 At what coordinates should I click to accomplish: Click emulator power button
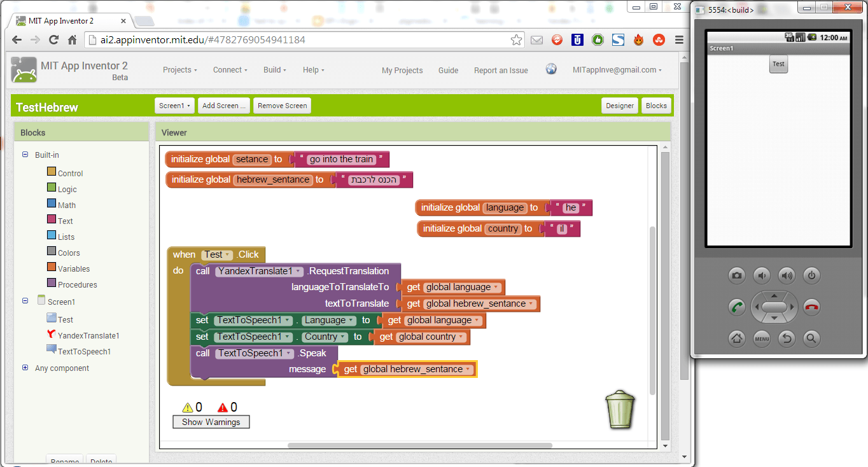point(811,275)
